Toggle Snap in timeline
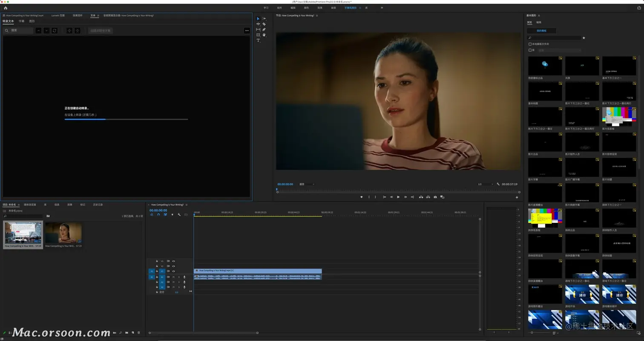Screen dimensions: 644x341 (158, 214)
